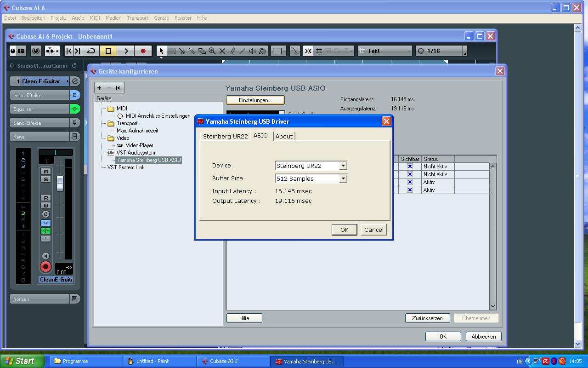Select the Line tool
Image resolution: width=588 pixels, height=368 pixels.
point(243,51)
